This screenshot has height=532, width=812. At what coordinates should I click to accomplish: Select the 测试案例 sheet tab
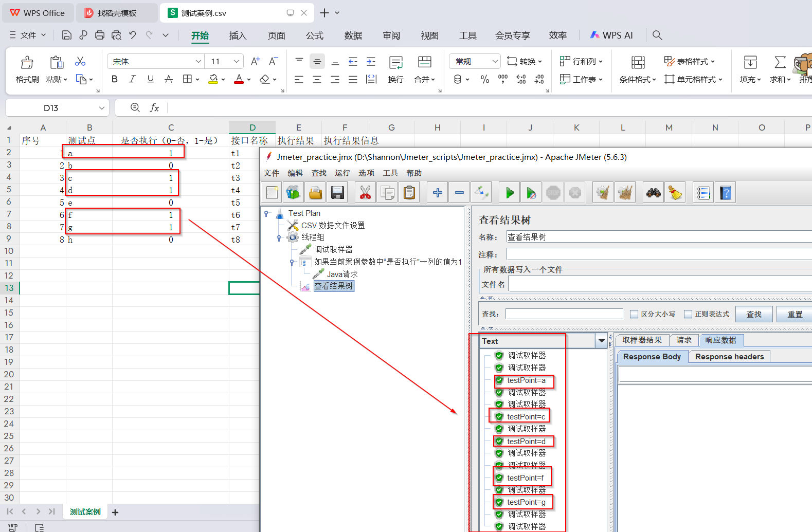85,512
